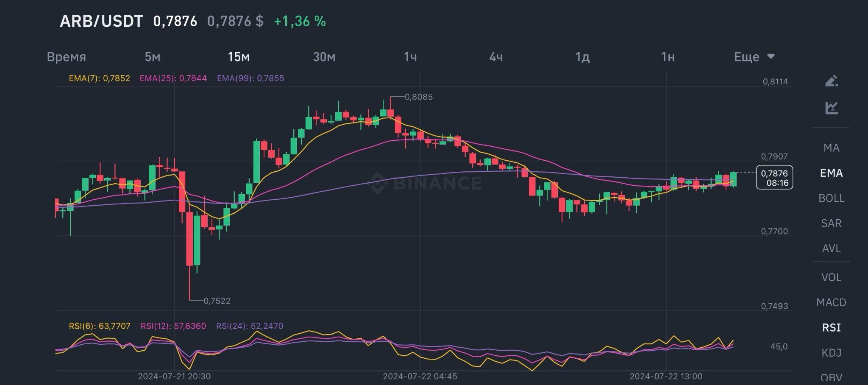868x385 pixels.
Task: Switch to the Время line chart tab
Action: [67, 57]
